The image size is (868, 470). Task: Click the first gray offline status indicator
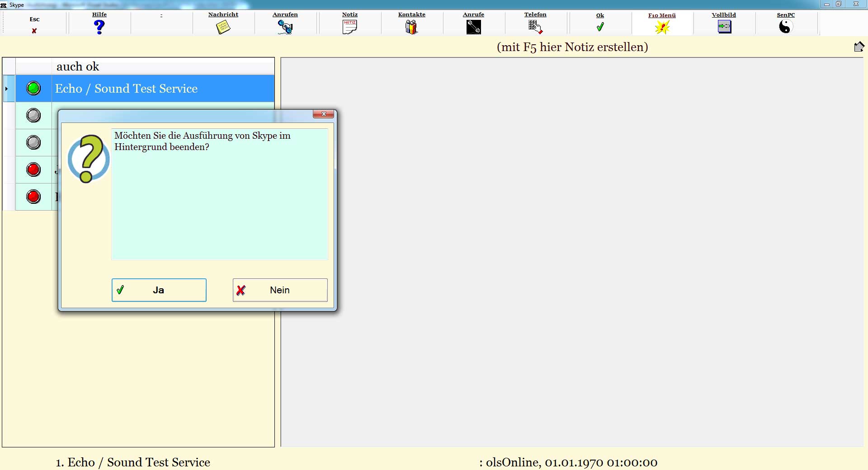click(x=33, y=116)
